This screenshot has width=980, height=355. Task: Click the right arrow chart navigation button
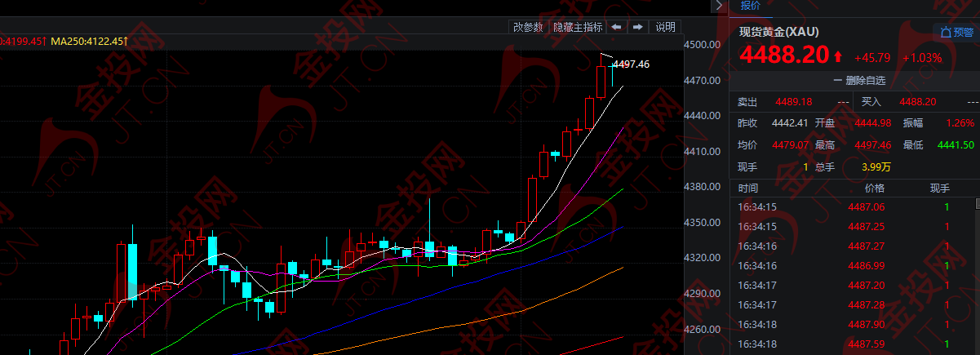(x=638, y=27)
